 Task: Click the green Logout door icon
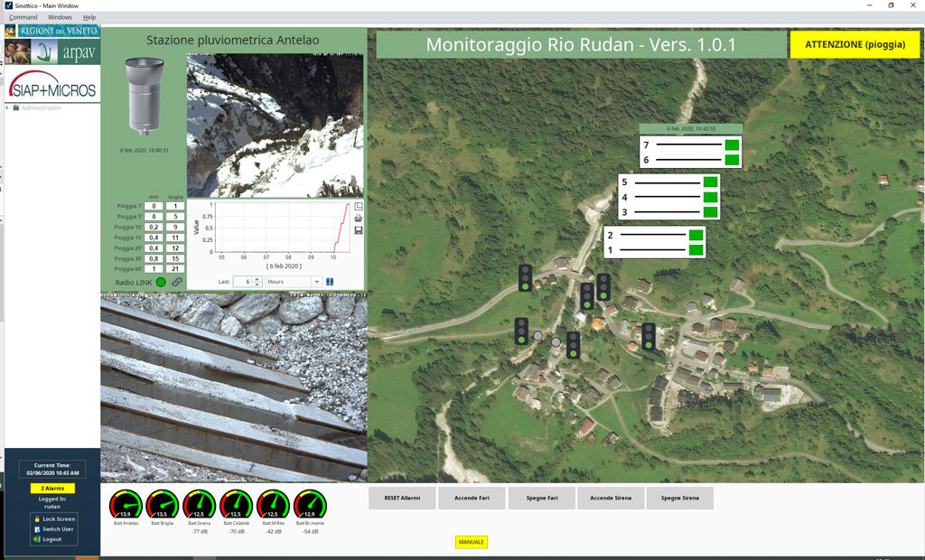tap(36, 539)
